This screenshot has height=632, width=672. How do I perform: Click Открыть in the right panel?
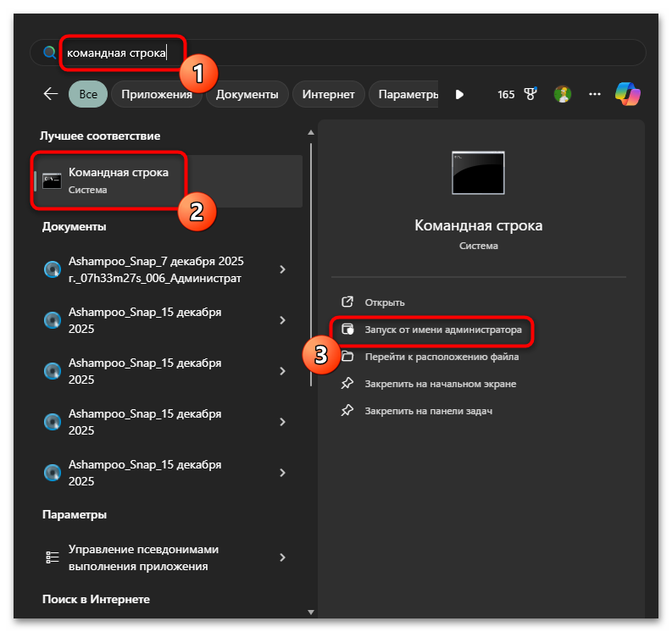[x=385, y=302]
